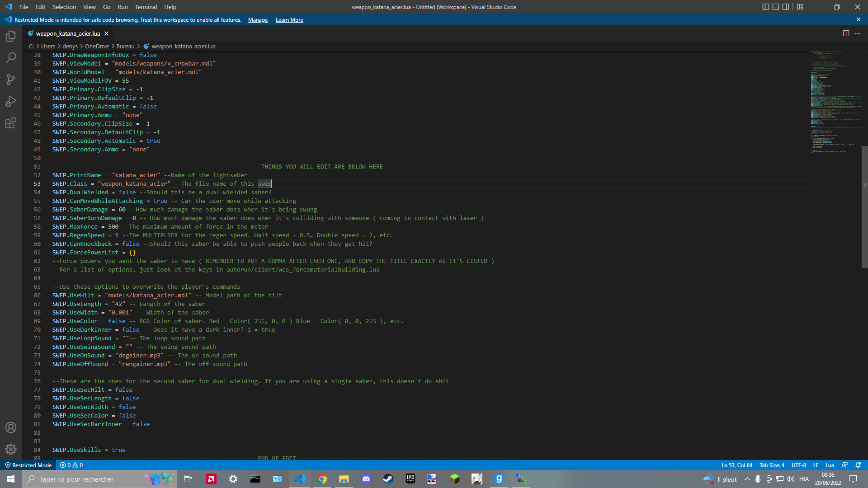Open volume control in system tray

pos(791,479)
